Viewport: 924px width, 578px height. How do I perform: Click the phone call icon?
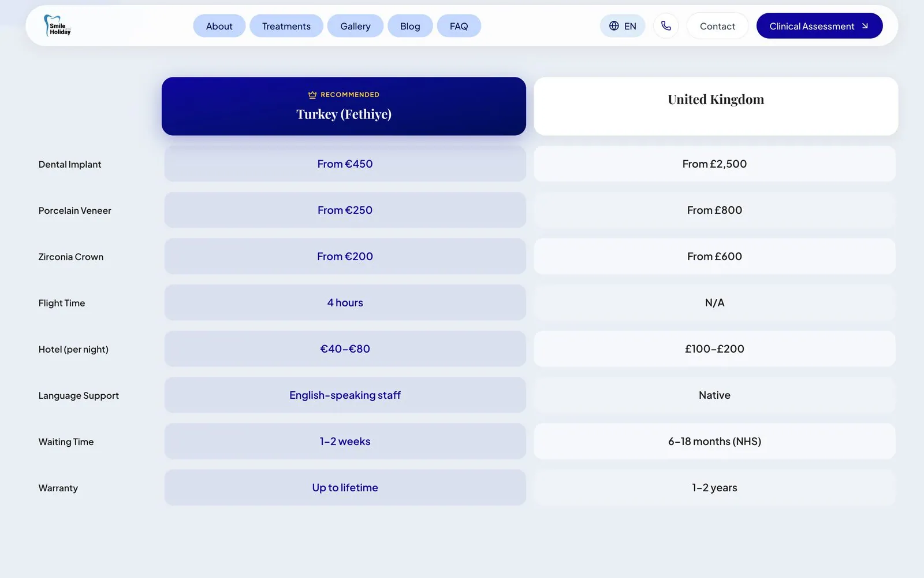(666, 26)
